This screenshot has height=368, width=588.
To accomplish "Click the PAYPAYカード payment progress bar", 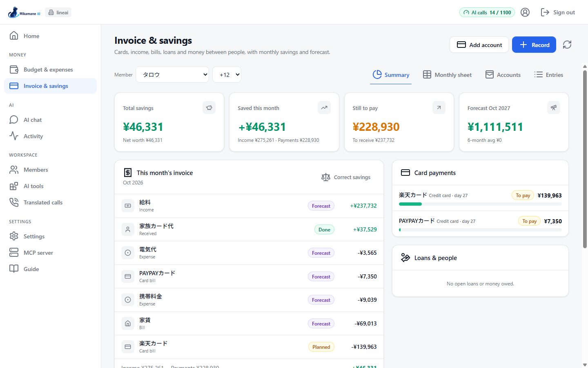I will [x=480, y=230].
